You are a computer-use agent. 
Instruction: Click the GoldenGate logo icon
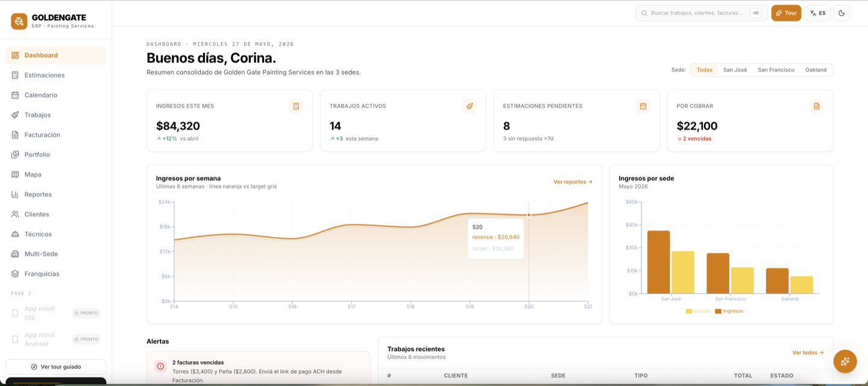tap(19, 21)
